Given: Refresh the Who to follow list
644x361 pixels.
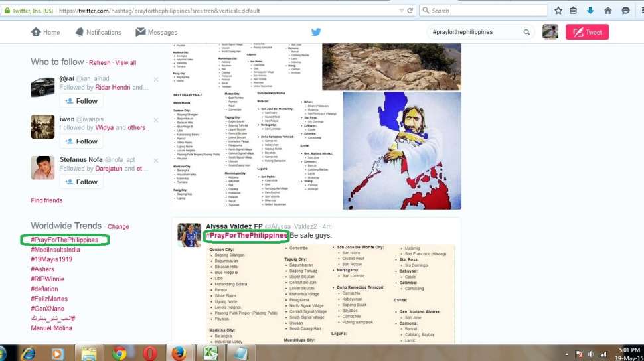Looking at the screenshot, I should pyautogui.click(x=100, y=63).
